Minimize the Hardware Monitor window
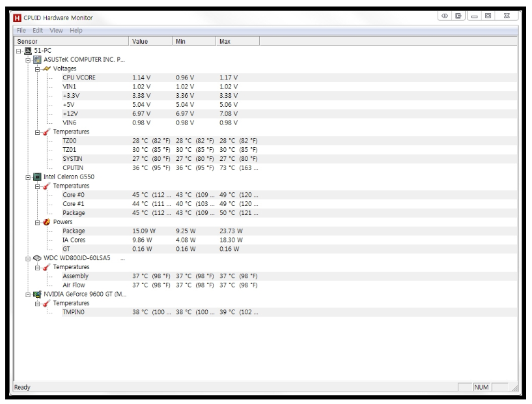Screen dimensions: 532x404 [x=474, y=16]
